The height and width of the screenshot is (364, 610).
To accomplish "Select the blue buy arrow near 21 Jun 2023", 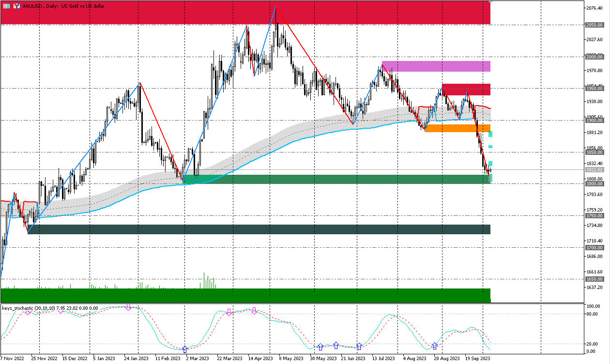I will 359,346.
